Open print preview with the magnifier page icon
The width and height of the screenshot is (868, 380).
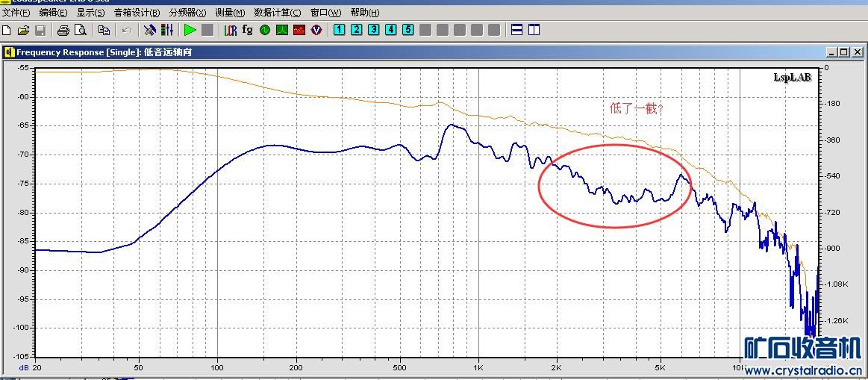[81, 30]
